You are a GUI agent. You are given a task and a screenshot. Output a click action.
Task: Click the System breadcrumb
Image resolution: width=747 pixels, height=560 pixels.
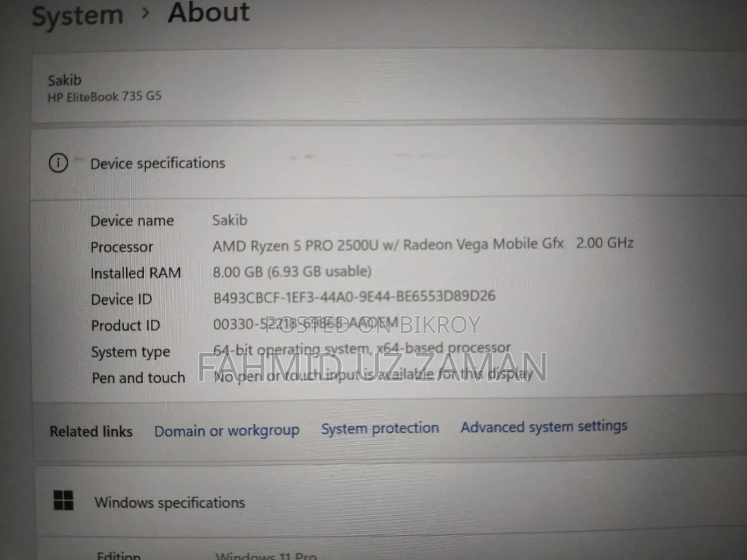click(x=78, y=17)
